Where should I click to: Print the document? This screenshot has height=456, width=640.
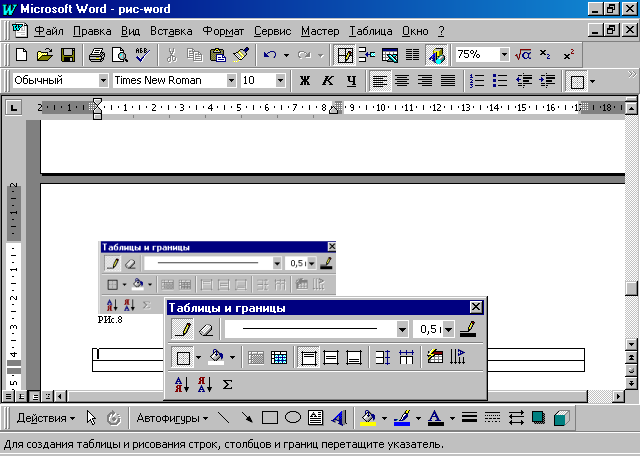97,55
